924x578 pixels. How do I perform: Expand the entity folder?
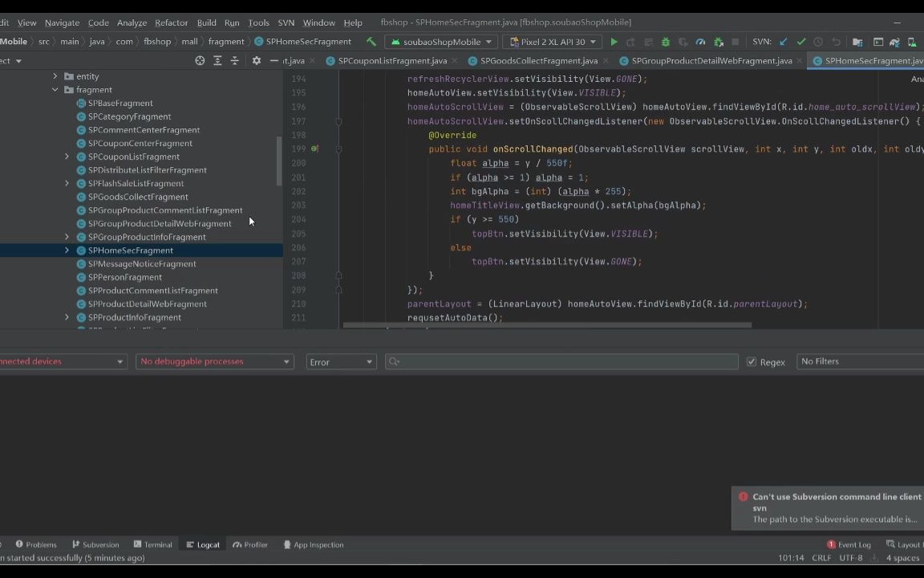click(55, 76)
